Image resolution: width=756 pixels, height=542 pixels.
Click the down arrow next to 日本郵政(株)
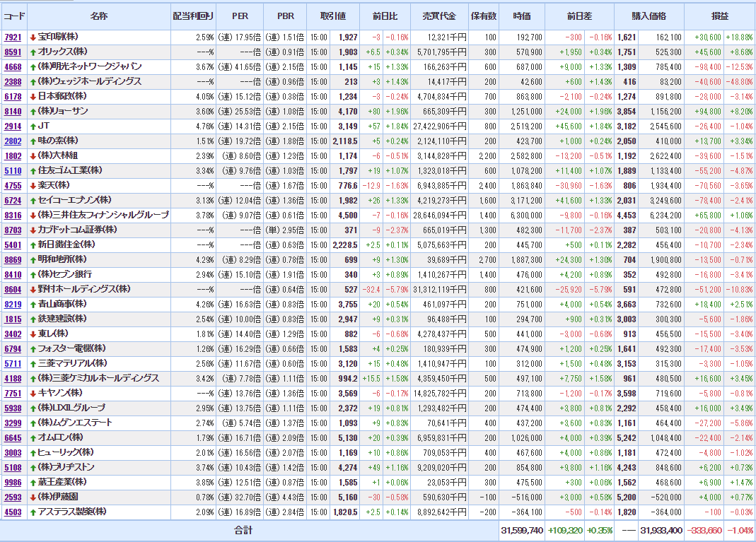pyautogui.click(x=33, y=96)
